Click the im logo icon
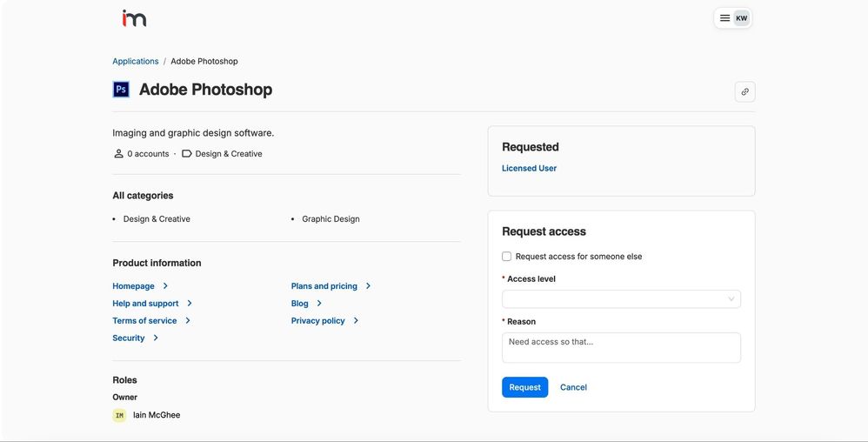868x442 pixels. point(134,18)
